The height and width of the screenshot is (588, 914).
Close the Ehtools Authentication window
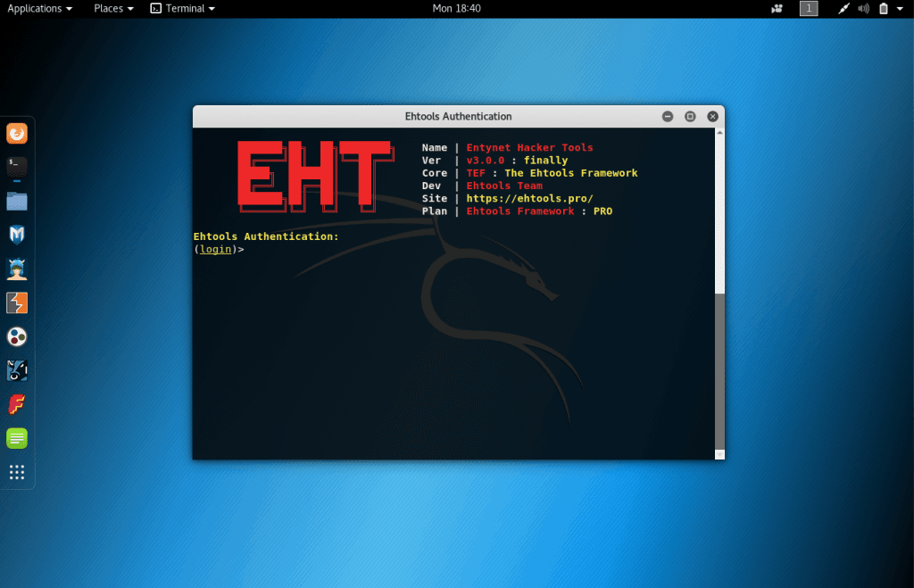click(712, 117)
